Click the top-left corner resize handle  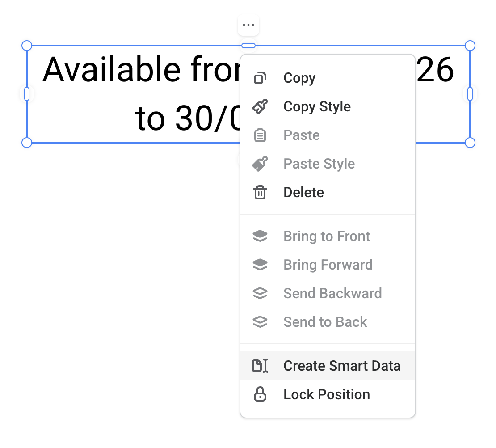coord(27,46)
